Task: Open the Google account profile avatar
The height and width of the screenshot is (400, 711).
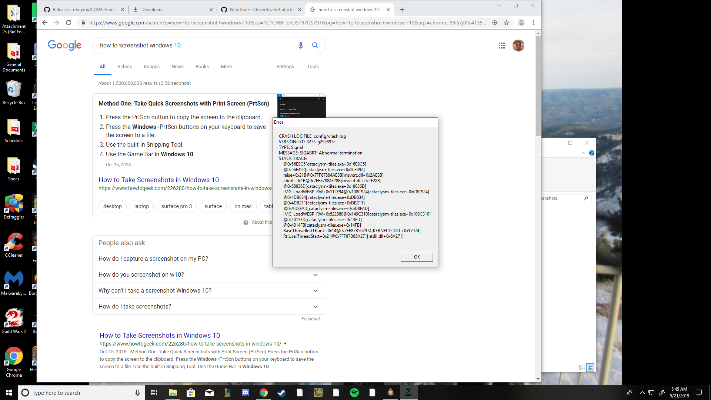Action: pyautogui.click(x=518, y=45)
